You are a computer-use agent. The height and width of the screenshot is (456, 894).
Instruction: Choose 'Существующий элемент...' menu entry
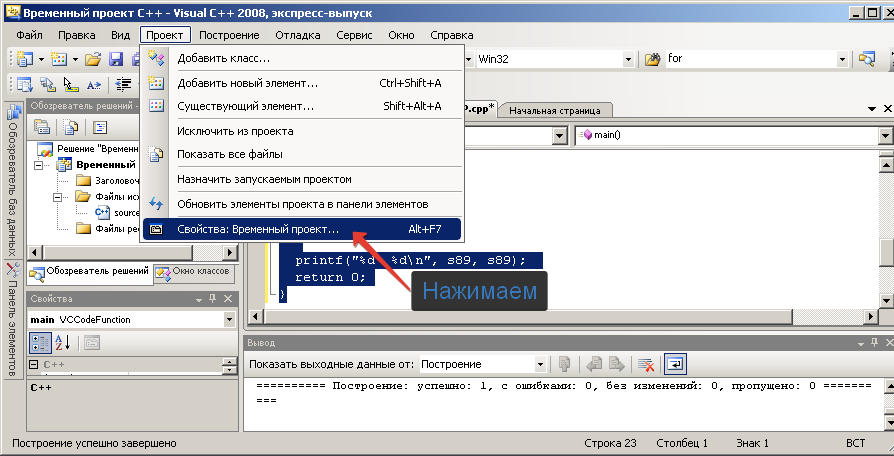302,106
